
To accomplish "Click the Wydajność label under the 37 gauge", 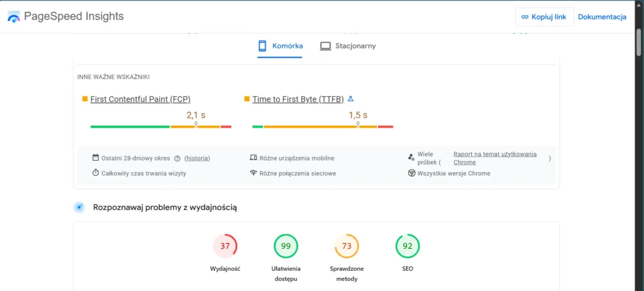I will (225, 269).
